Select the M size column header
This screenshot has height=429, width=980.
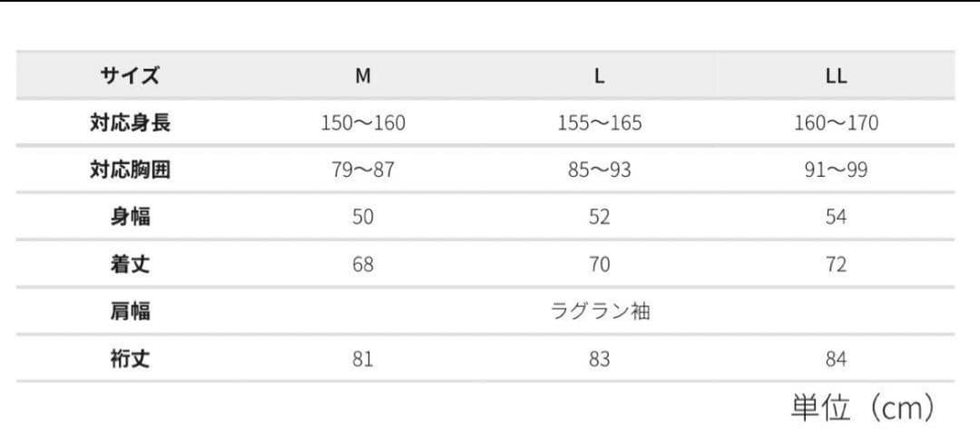pyautogui.click(x=363, y=76)
